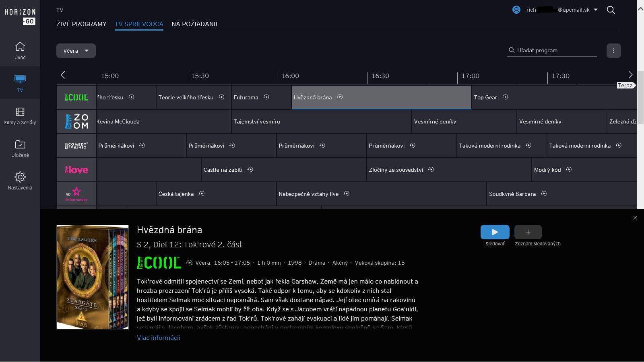This screenshot has width=644, height=362.
Task: Open Uložené saved recordings folder
Action: [20, 148]
